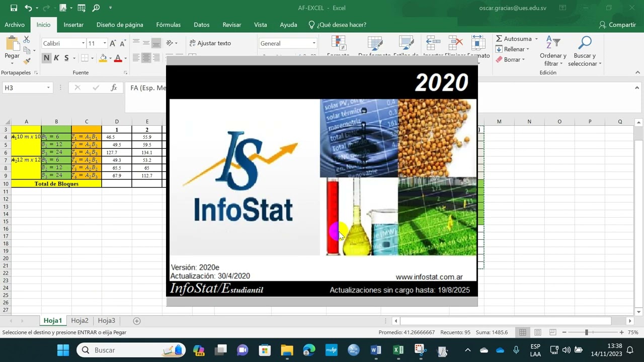Toggle middle vertical alignment

[146, 43]
